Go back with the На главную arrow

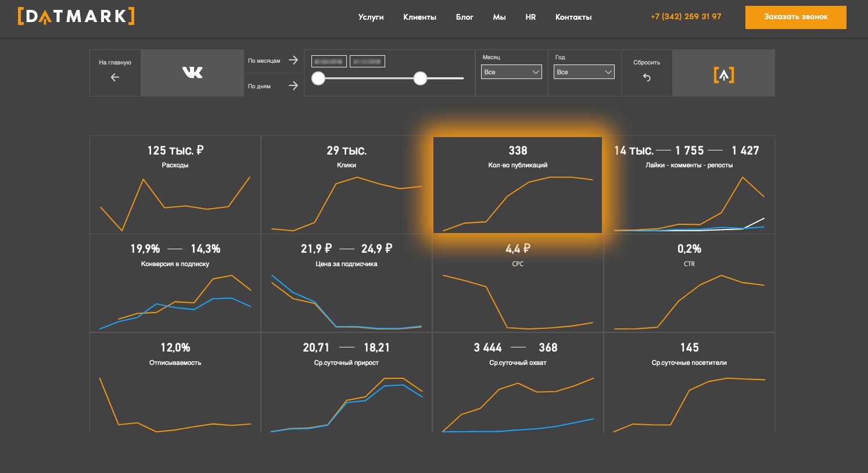coord(115,77)
